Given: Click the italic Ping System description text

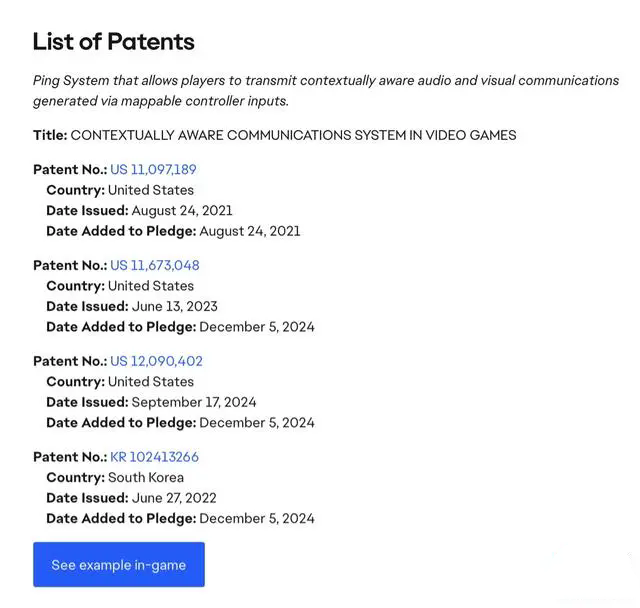Looking at the screenshot, I should pyautogui.click(x=326, y=91).
